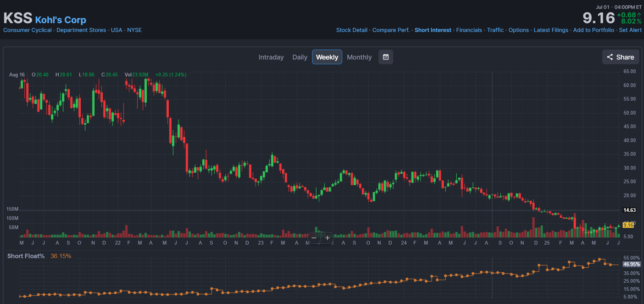The width and height of the screenshot is (644, 304).
Task: Switch to the Intraday timeframe
Action: [x=271, y=57]
